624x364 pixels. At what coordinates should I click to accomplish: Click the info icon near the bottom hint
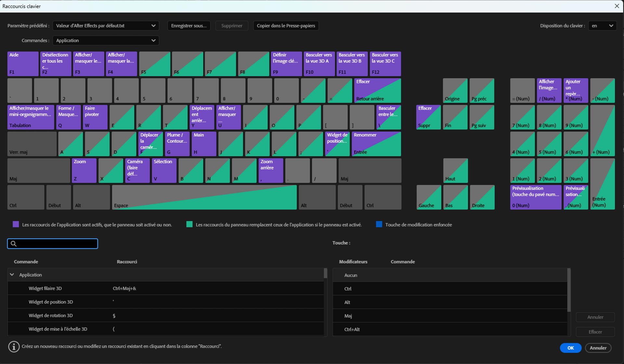[x=14, y=346]
